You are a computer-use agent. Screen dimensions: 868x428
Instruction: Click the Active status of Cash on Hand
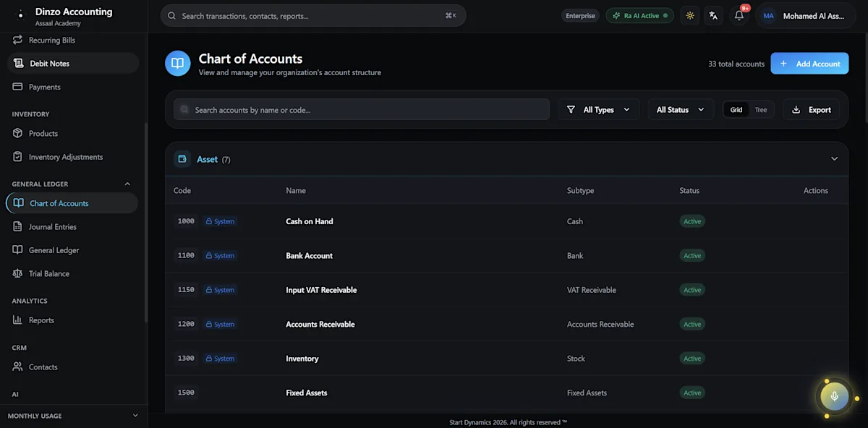tap(692, 221)
